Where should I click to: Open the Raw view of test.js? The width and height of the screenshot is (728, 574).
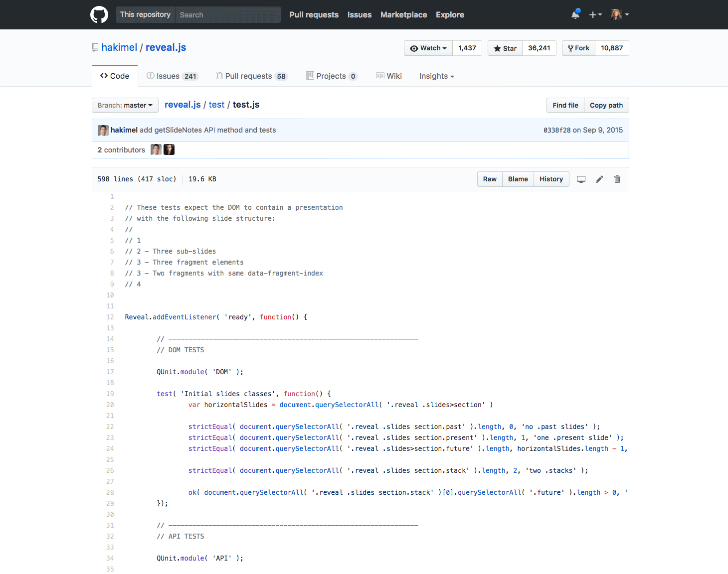[489, 179]
